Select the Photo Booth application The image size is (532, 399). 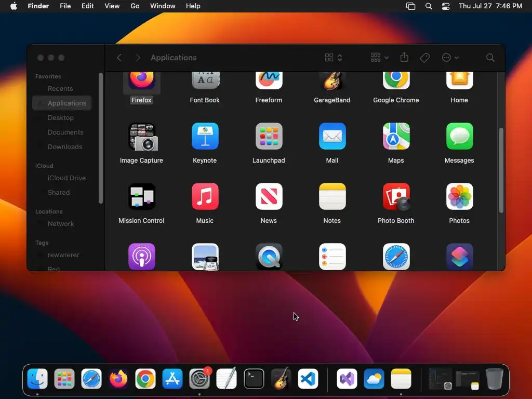[x=396, y=197]
